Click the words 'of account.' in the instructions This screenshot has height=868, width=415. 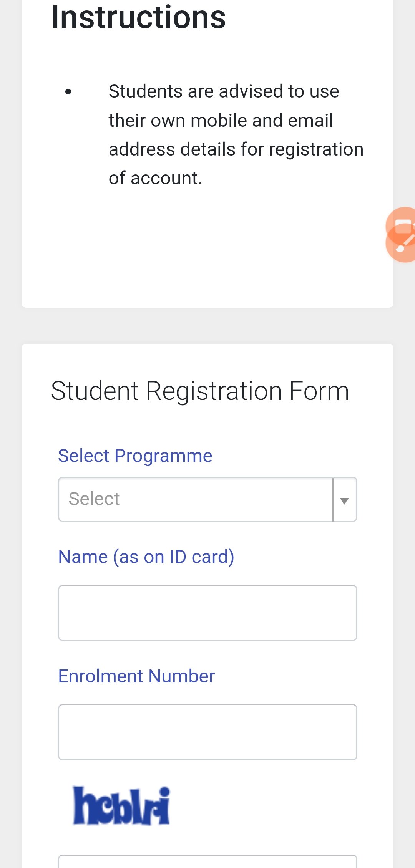(155, 178)
